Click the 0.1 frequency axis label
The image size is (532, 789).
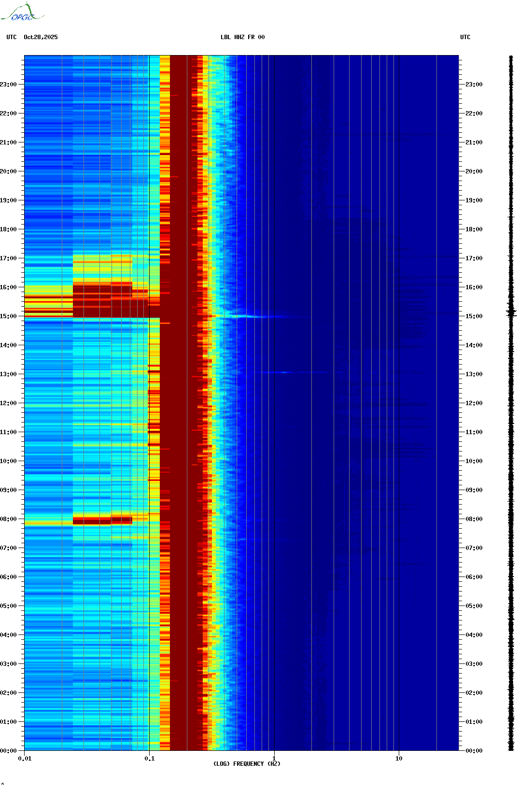[150, 759]
